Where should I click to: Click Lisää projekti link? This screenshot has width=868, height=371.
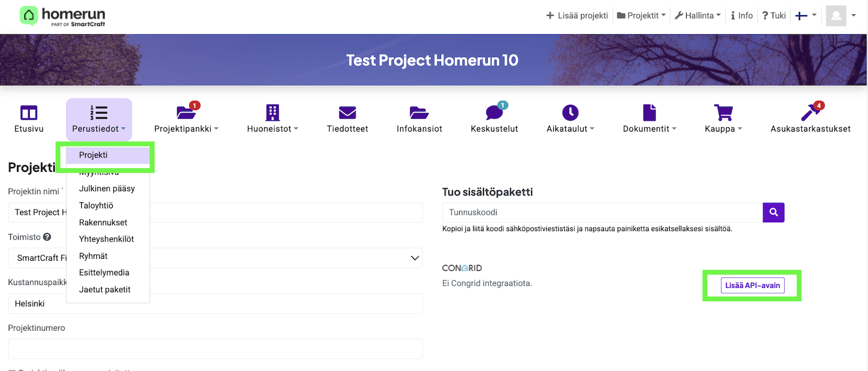(x=577, y=16)
